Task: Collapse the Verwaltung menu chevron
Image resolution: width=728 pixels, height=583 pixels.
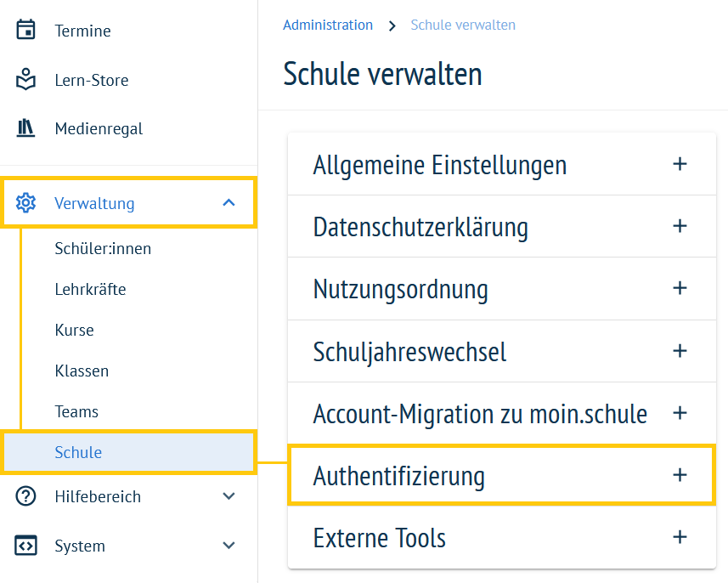Action: 229,202
